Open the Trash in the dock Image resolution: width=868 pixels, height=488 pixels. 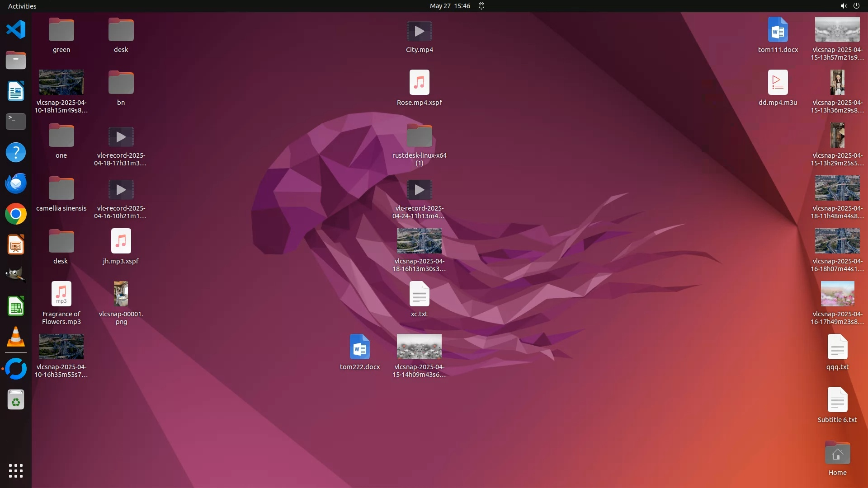[x=16, y=400]
